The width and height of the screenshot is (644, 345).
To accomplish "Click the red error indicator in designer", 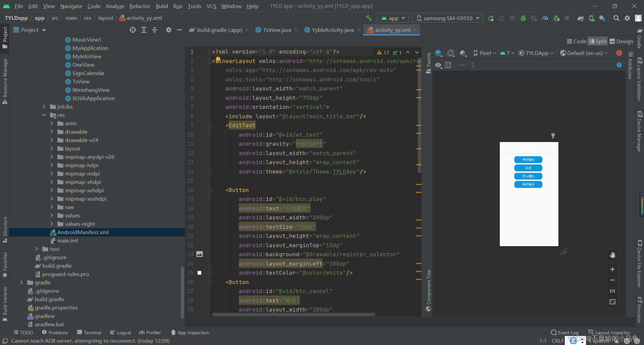I will [619, 53].
